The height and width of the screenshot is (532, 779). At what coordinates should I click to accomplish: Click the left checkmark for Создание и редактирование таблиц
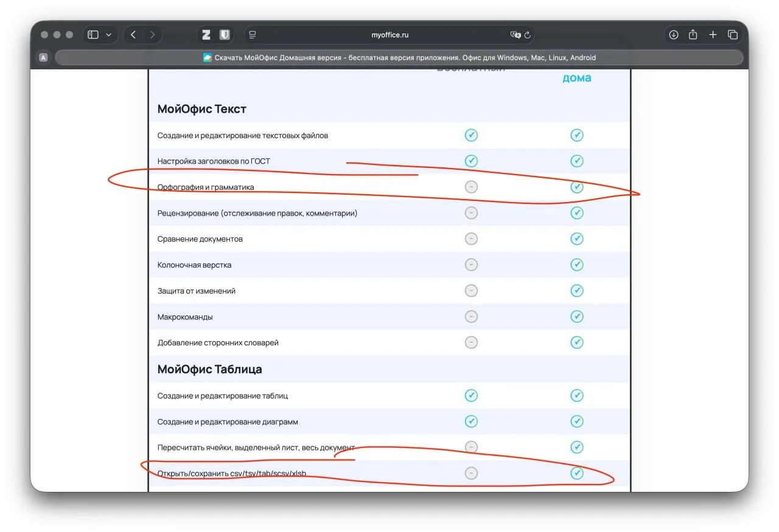471,396
